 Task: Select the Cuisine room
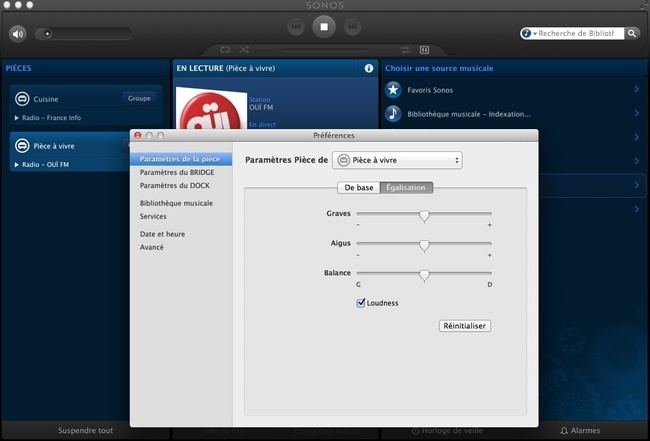[86, 105]
